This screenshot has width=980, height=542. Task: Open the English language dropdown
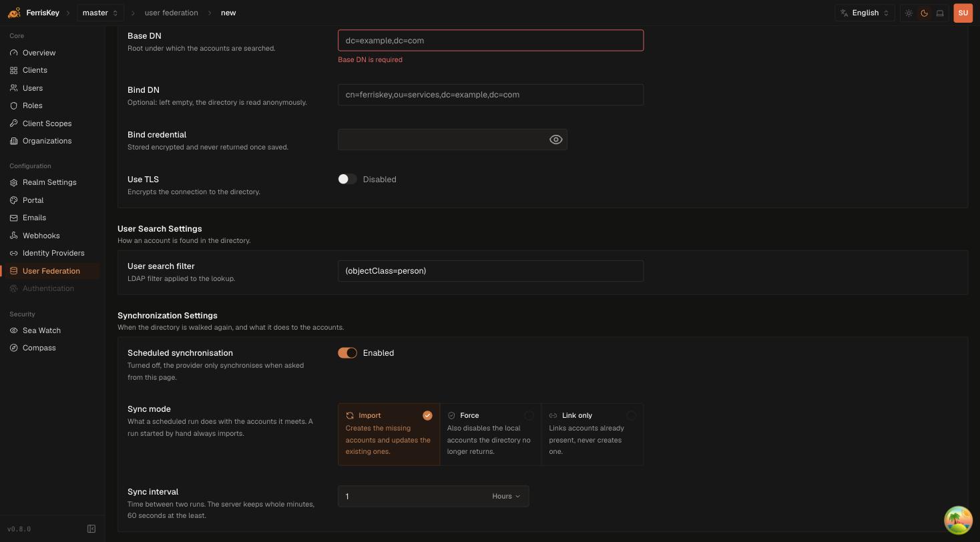(x=865, y=13)
